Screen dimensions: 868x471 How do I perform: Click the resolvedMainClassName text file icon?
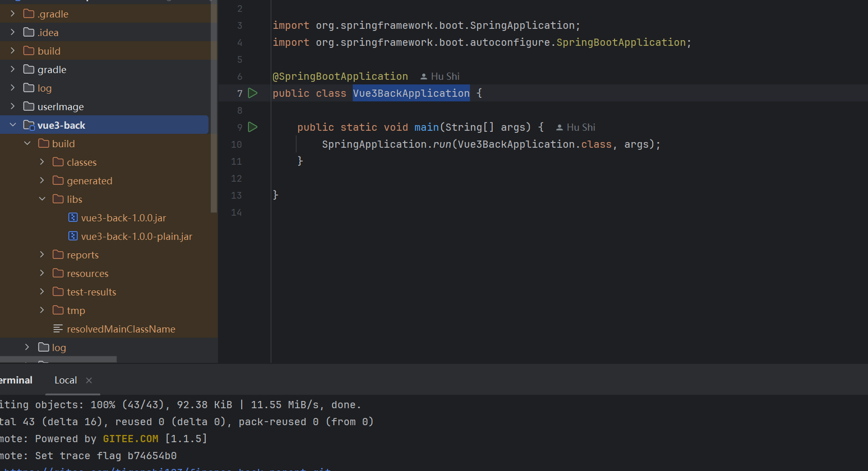click(x=58, y=328)
